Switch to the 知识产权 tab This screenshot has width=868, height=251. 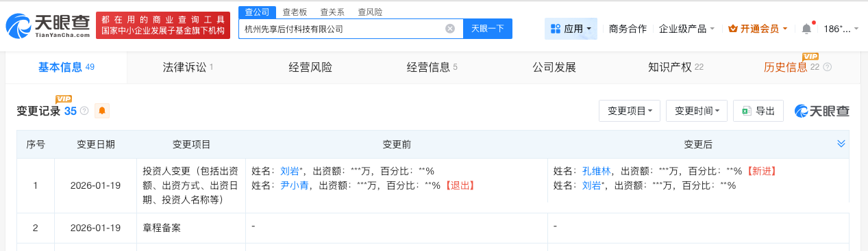pyautogui.click(x=675, y=67)
